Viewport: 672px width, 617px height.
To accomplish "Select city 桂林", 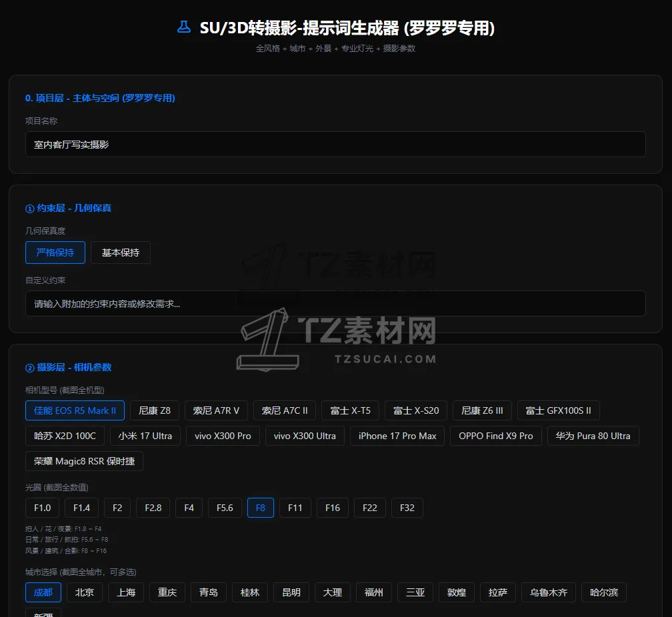I will coord(250,592).
